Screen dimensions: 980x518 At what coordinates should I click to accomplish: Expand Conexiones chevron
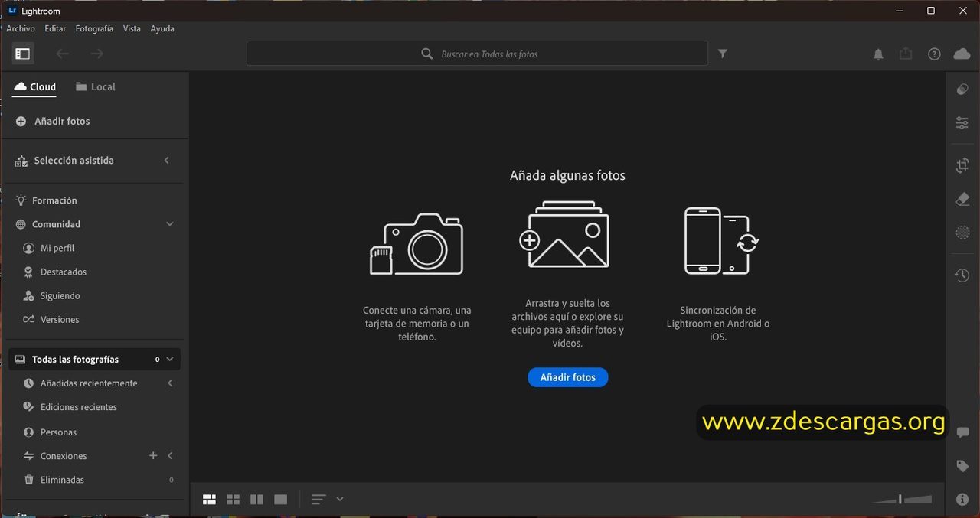click(x=170, y=456)
